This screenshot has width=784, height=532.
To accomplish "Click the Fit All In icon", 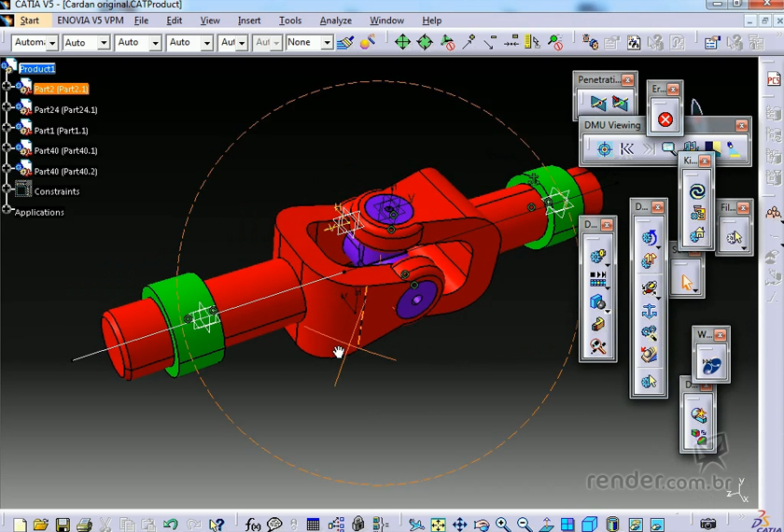I will point(438,525).
